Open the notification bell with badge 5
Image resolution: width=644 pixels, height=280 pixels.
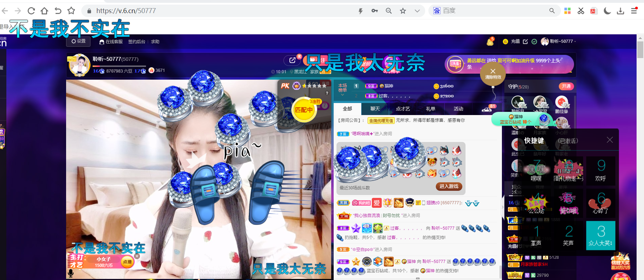490,41
